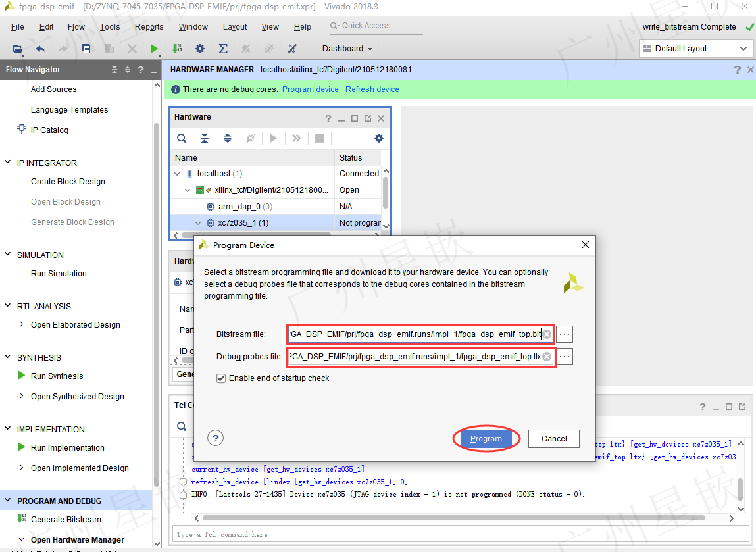Image resolution: width=756 pixels, height=552 pixels.
Task: Collapse the RTL ANALYSIS section
Action: tap(8, 306)
